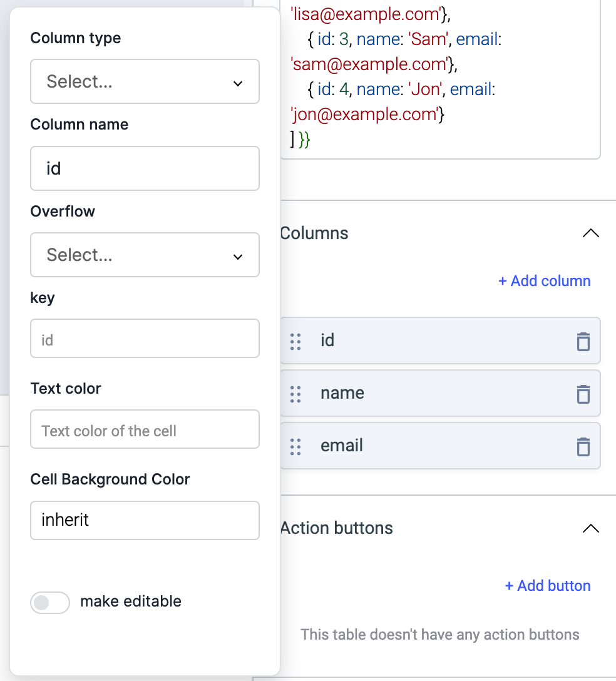This screenshot has height=681, width=616.
Task: Delete the name column using trash icon
Action: [583, 394]
